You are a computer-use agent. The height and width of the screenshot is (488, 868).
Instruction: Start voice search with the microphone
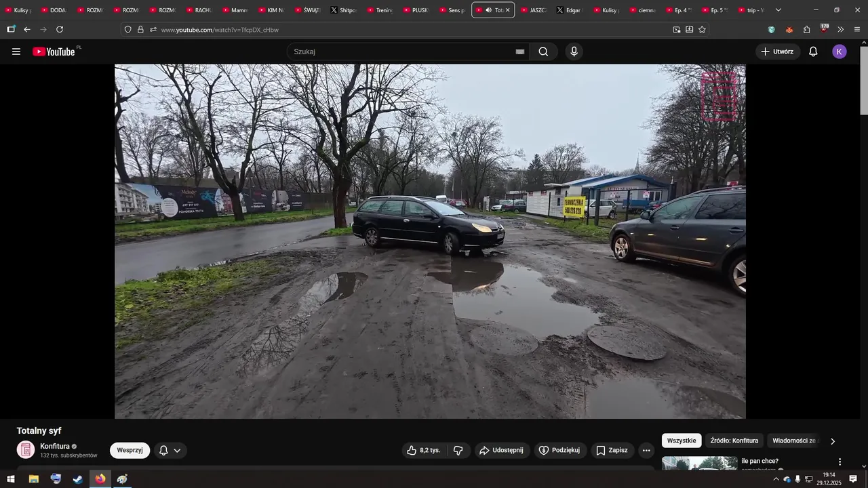pyautogui.click(x=574, y=52)
